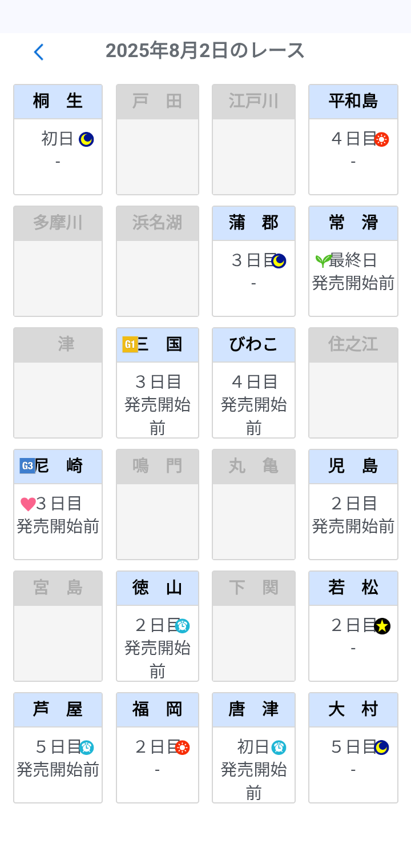
Task: Tap the sun icon in 福岡 card
Action: click(182, 748)
